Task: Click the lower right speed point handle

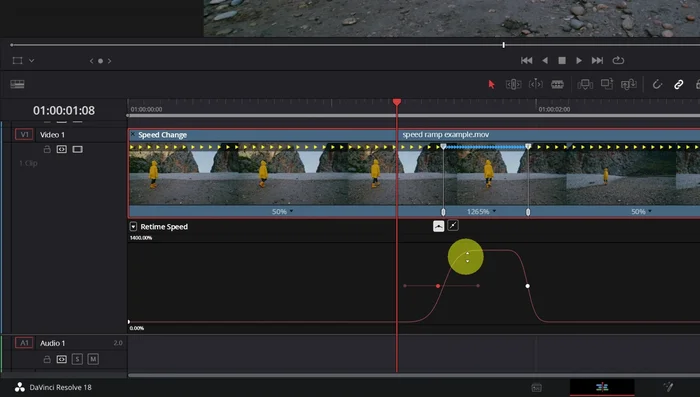Action: tap(528, 212)
